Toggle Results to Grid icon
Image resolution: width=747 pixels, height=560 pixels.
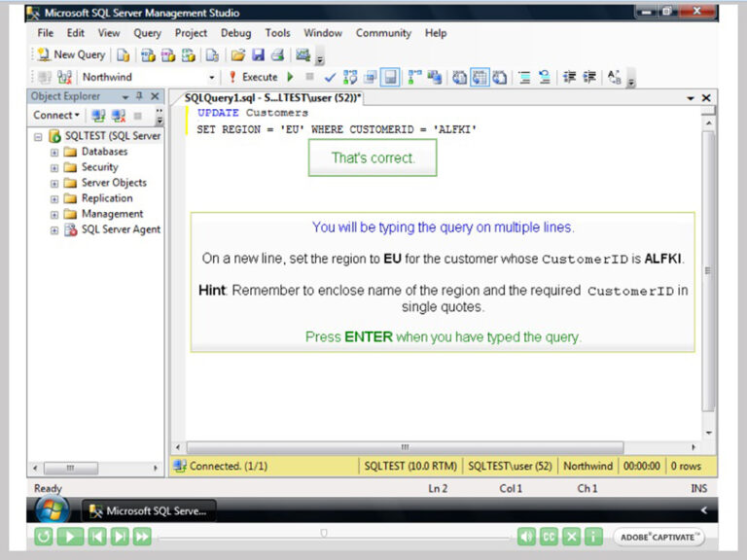480,77
